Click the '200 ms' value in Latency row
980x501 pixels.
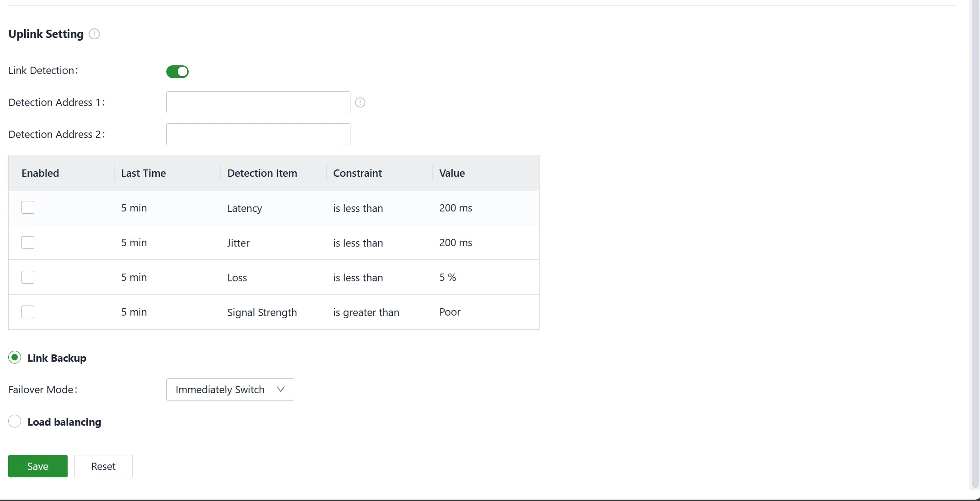(456, 208)
